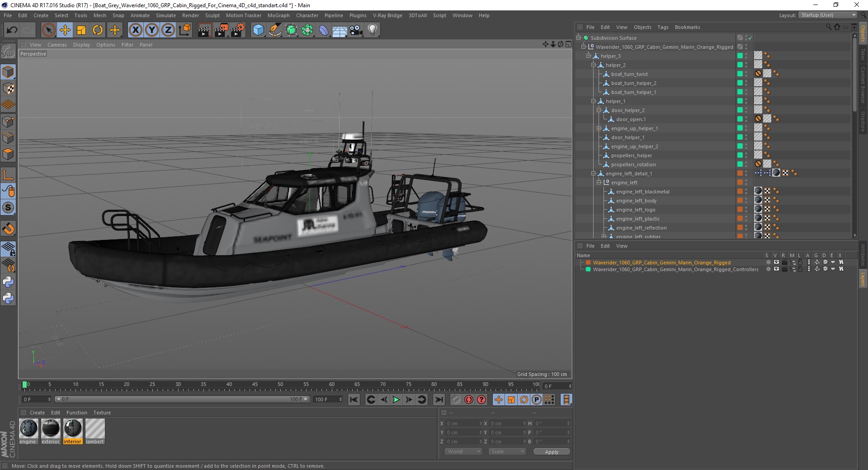The image size is (868, 470).
Task: Enable Points mode in left palette
Action: pos(8,121)
